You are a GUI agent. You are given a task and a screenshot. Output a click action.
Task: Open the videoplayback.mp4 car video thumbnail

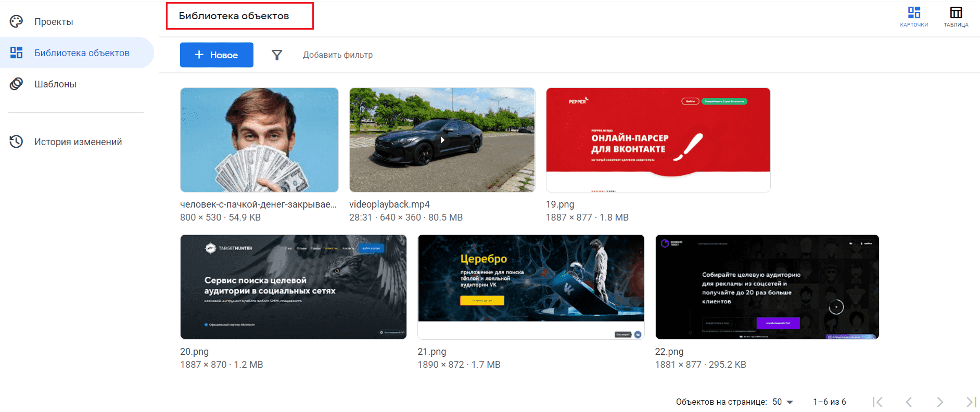coord(442,140)
